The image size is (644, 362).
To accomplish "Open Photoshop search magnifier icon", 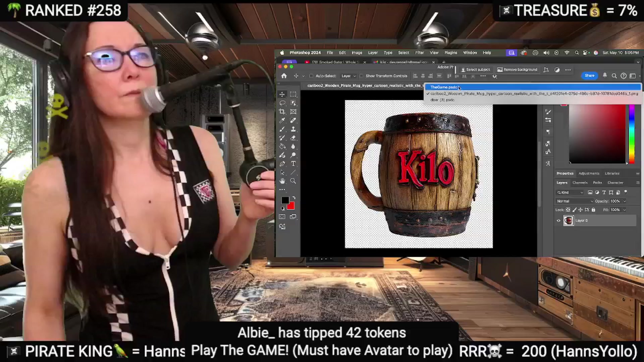I will pos(614,76).
